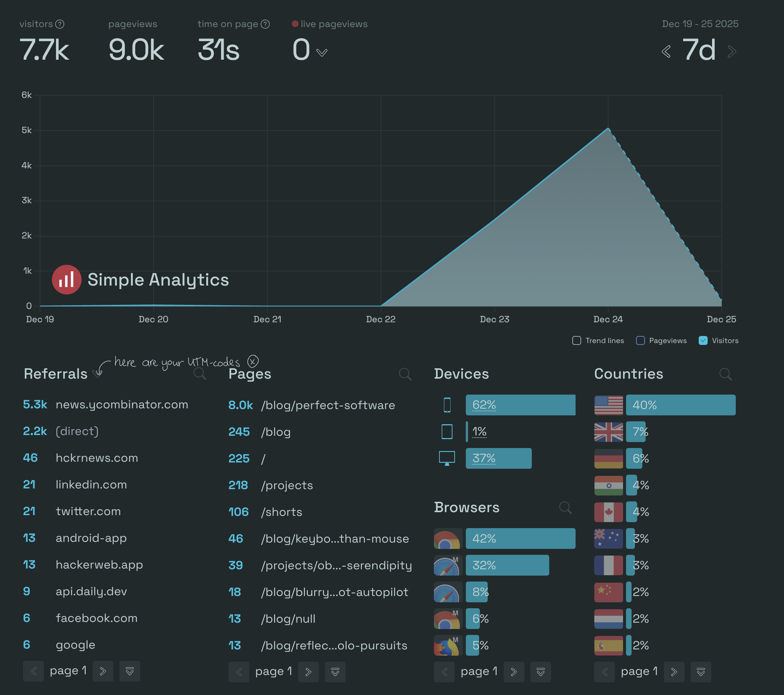Expand the full Referrals list
Viewport: 784px width, 695px height.
(130, 672)
